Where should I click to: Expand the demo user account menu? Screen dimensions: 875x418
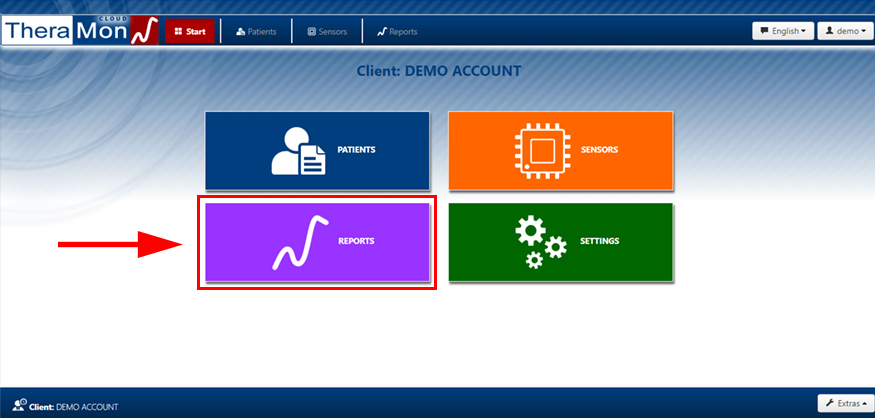(845, 31)
